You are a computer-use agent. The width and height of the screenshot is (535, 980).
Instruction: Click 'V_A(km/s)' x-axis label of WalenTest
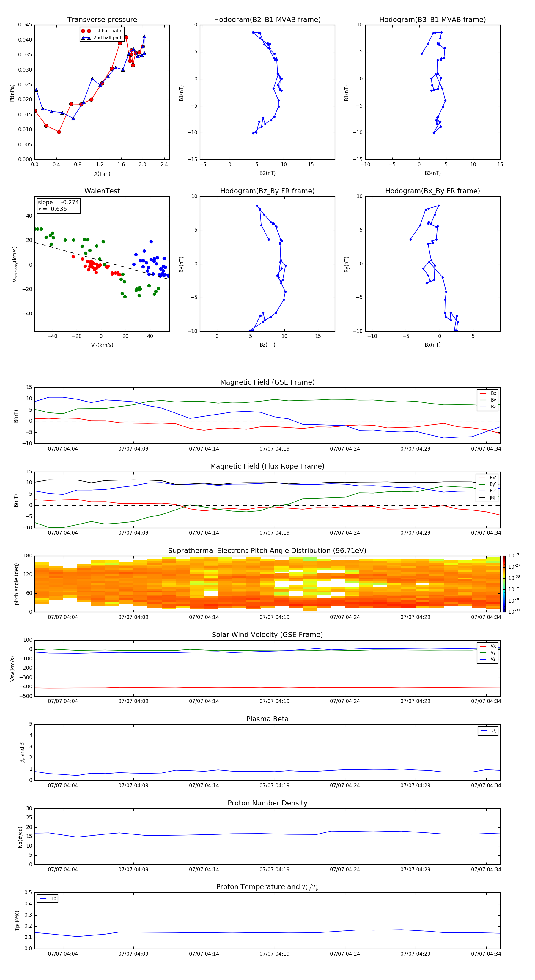coord(102,345)
